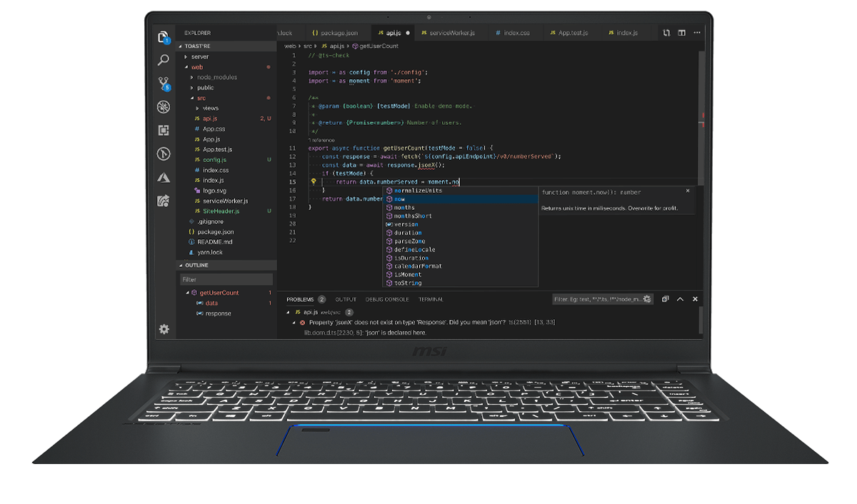Screen dimensions: 857x504
Task: Switch to the TERMINAL panel tab
Action: pyautogui.click(x=431, y=299)
